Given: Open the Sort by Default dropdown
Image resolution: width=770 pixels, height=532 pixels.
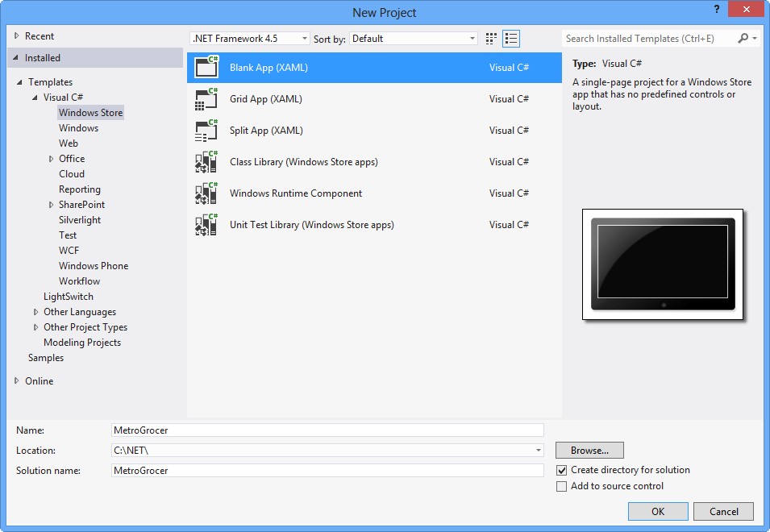Looking at the screenshot, I should pos(414,38).
